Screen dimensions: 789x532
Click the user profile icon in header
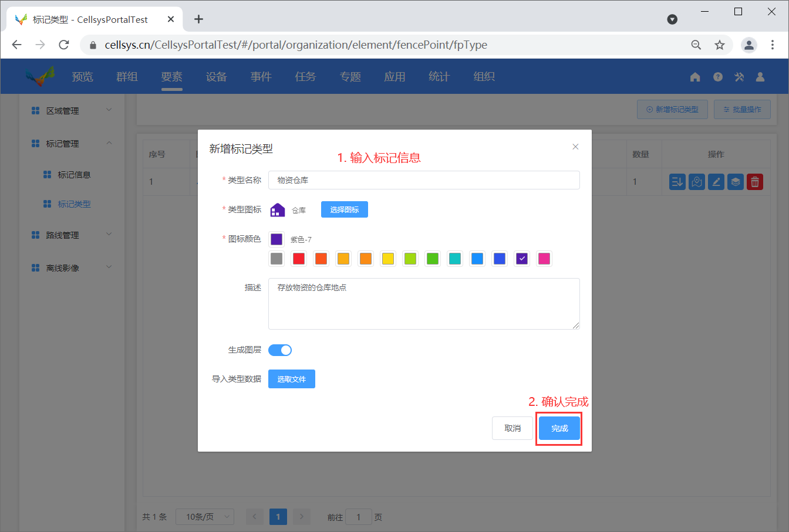pyautogui.click(x=760, y=77)
